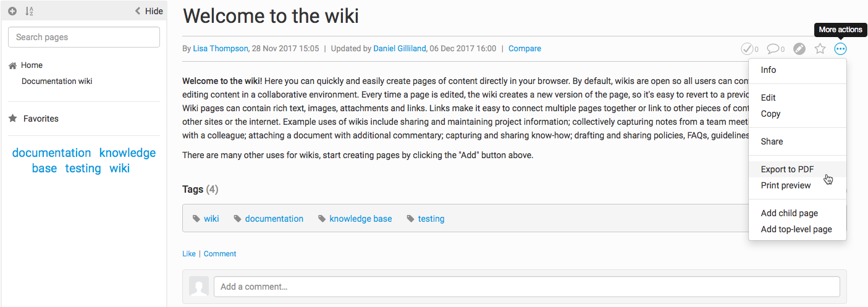Screen dimensions: 868x307
Task: Click the Search pages field
Action: 84,37
